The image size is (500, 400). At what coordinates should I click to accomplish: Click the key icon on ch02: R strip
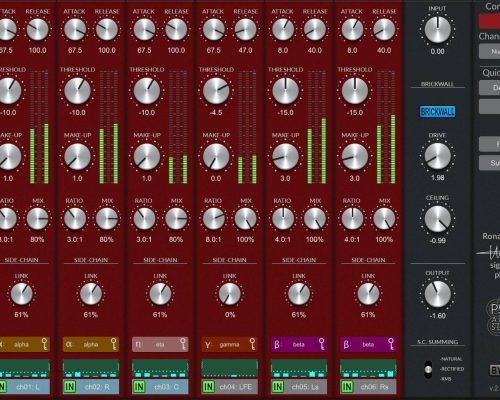click(114, 344)
